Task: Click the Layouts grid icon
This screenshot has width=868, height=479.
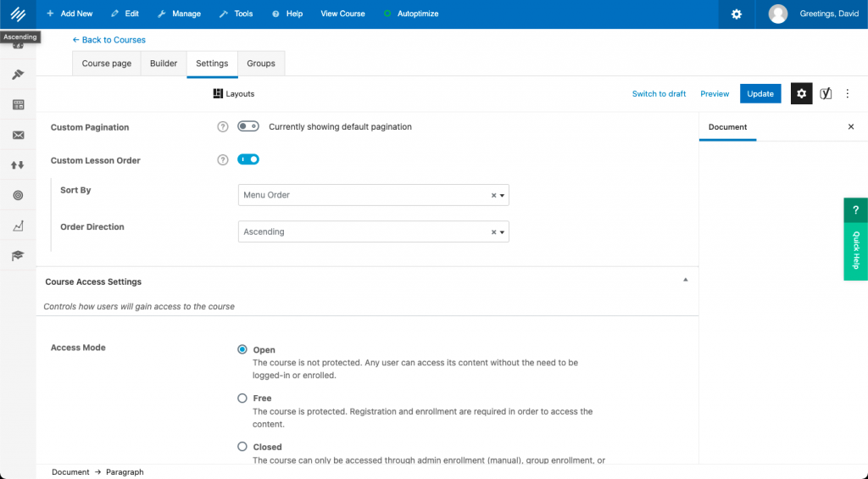Action: click(x=218, y=93)
